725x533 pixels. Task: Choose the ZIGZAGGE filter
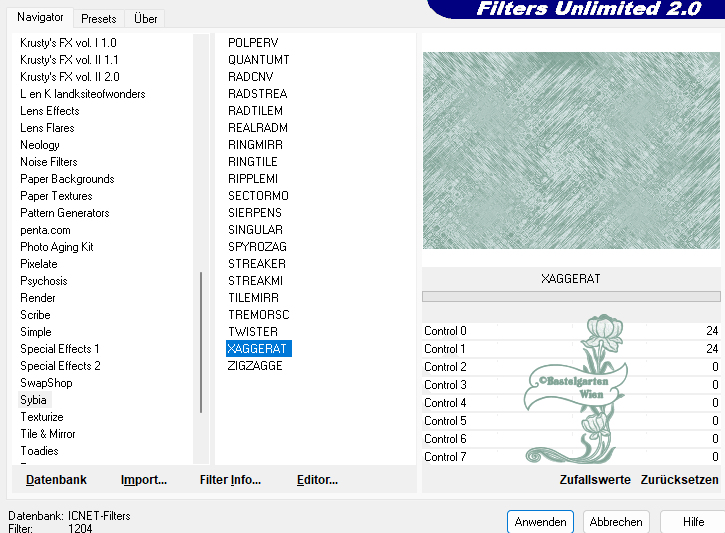255,366
